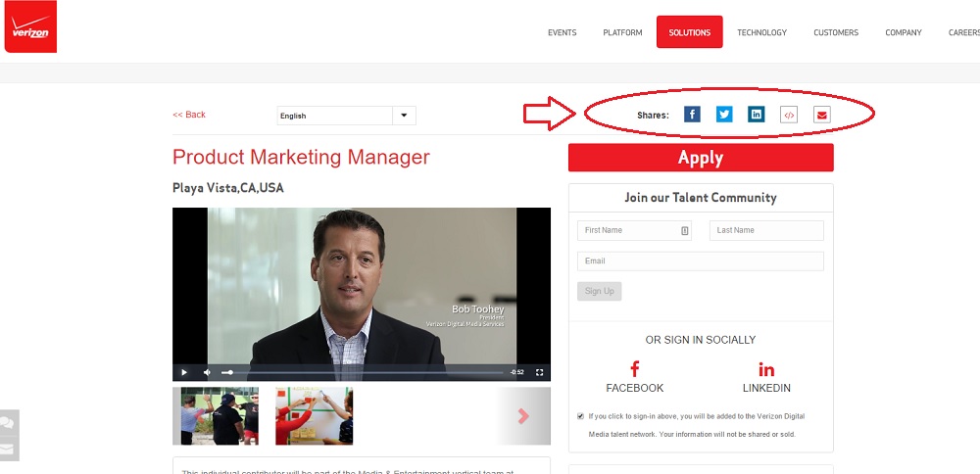Screen dimensions: 980x474
Task: Open the Solutions menu
Action: point(689,32)
